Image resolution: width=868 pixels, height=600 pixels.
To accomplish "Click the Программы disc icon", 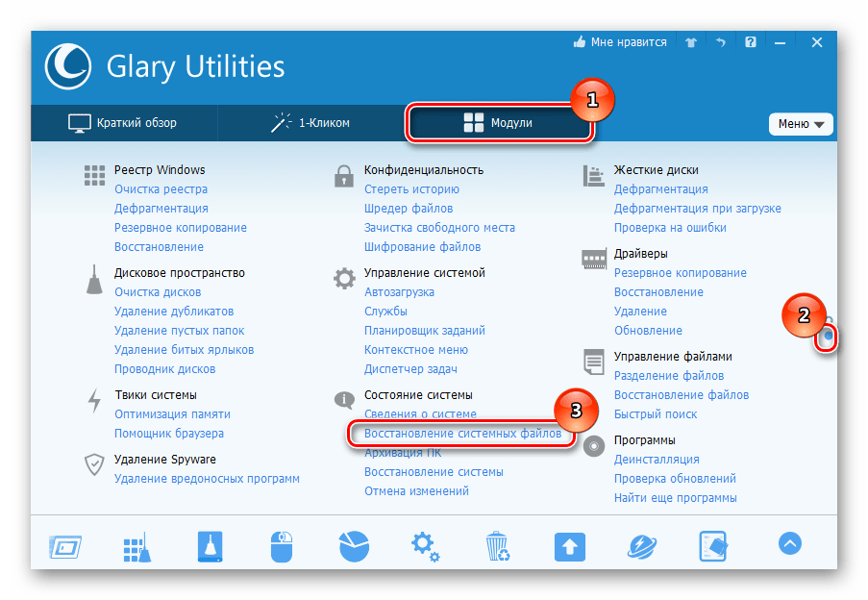I will pos(593,446).
